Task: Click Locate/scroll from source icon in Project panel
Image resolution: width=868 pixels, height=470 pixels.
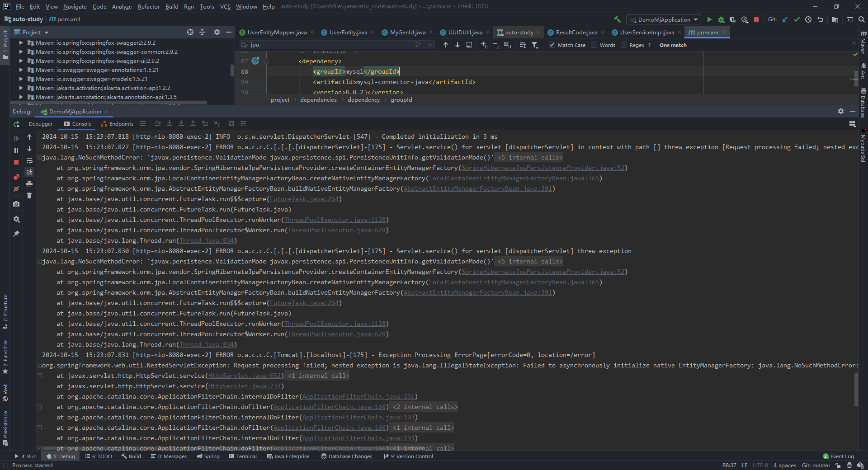Action: 190,32
